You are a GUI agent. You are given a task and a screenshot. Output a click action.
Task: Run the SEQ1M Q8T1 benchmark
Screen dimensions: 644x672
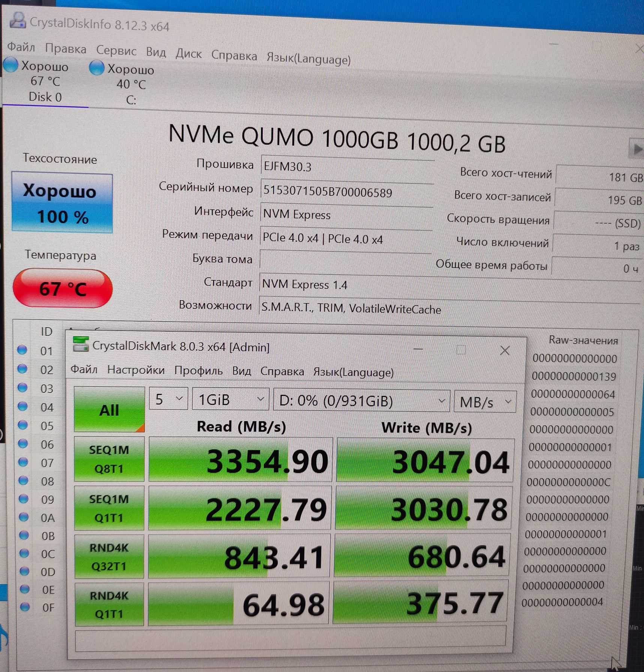click(109, 459)
